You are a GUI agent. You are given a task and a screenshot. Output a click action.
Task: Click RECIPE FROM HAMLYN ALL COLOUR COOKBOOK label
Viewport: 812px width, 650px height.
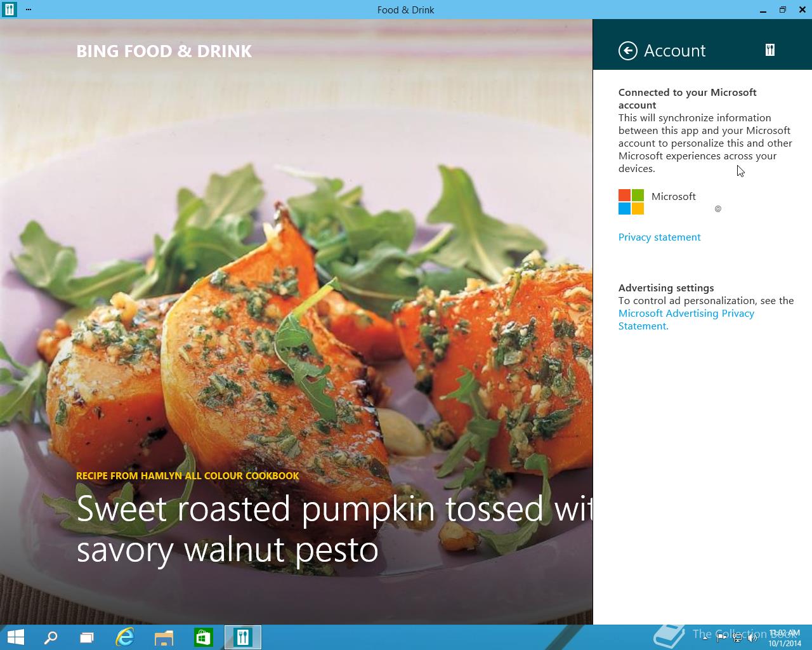[188, 475]
